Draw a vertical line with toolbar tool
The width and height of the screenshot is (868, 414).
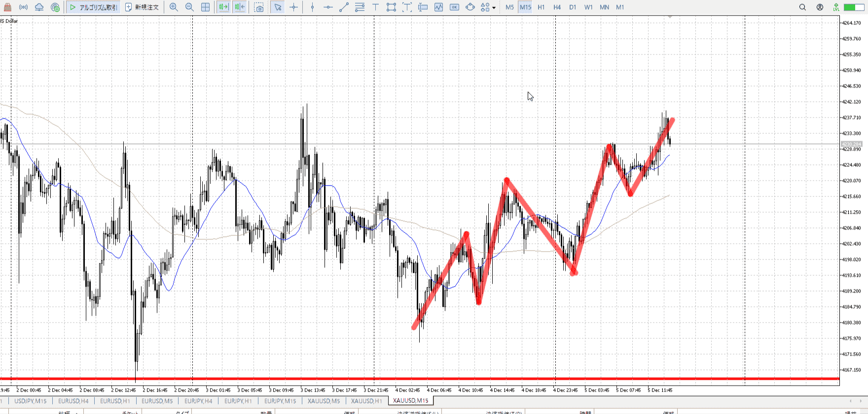pyautogui.click(x=312, y=7)
